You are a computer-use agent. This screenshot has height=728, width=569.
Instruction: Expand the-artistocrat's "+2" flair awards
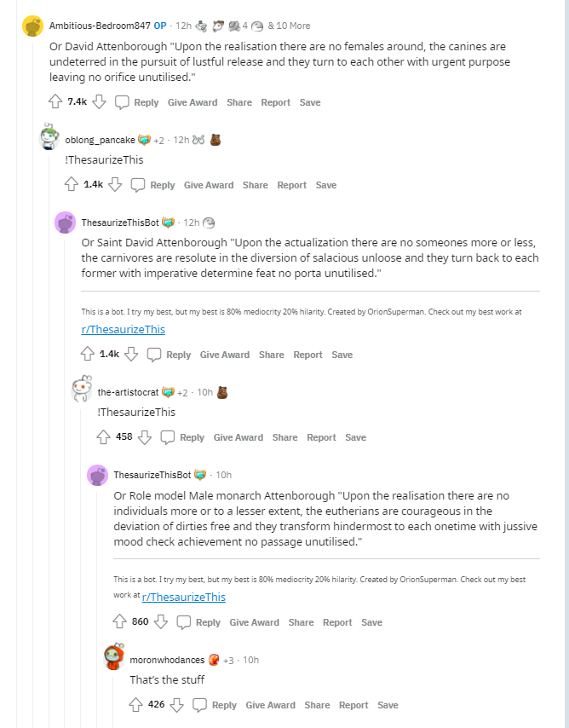(182, 392)
